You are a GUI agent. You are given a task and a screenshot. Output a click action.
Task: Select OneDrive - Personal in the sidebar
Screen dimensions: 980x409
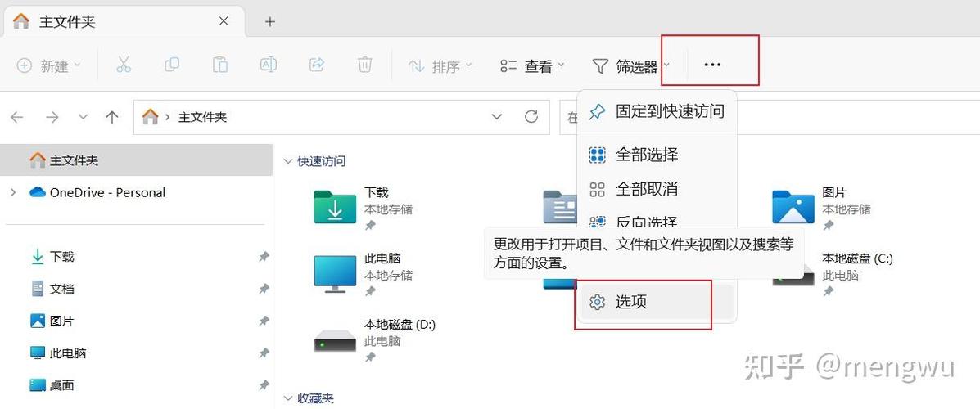(136, 192)
